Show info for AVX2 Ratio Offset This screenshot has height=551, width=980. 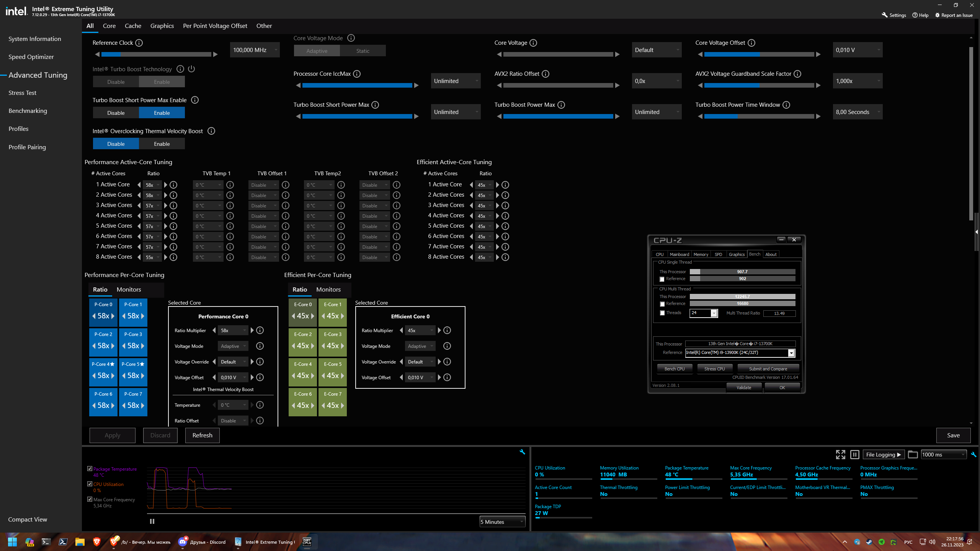[x=546, y=74]
